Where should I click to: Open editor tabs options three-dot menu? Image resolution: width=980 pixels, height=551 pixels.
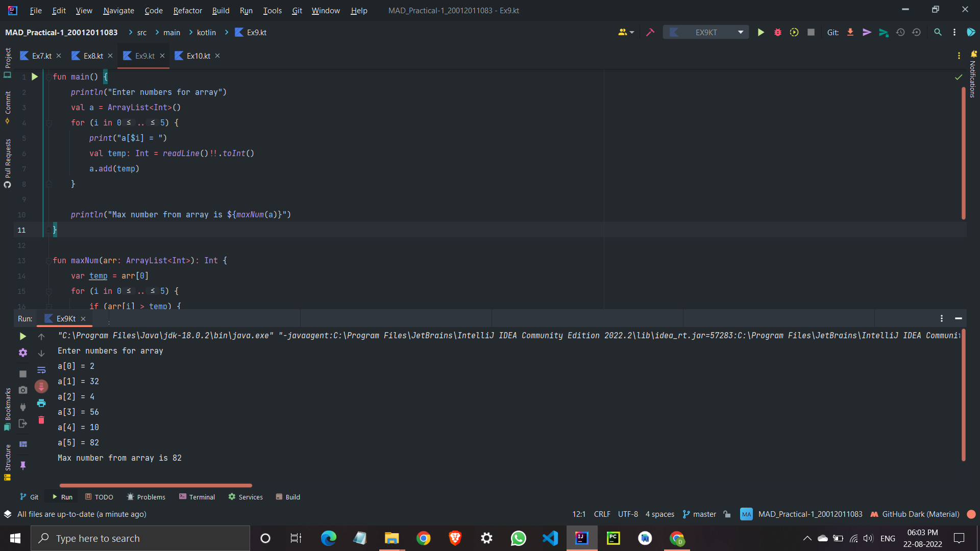959,56
